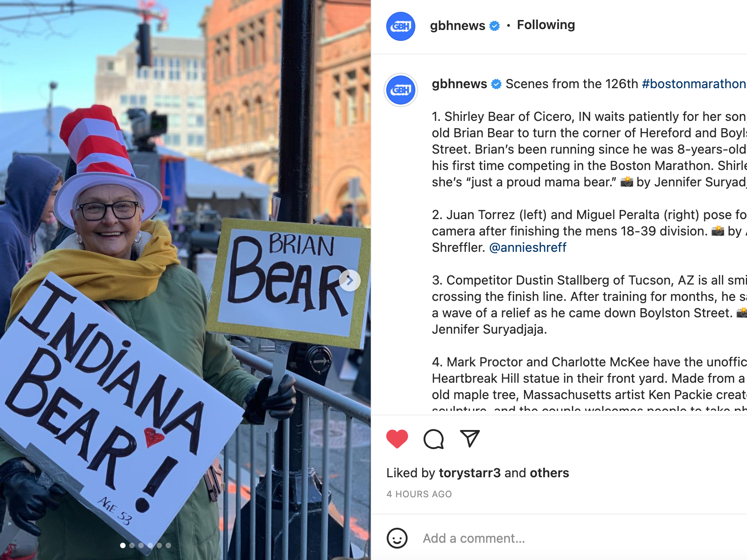Visit the @annieshreff profile mention
The width and height of the screenshot is (747, 560).
pos(528,247)
